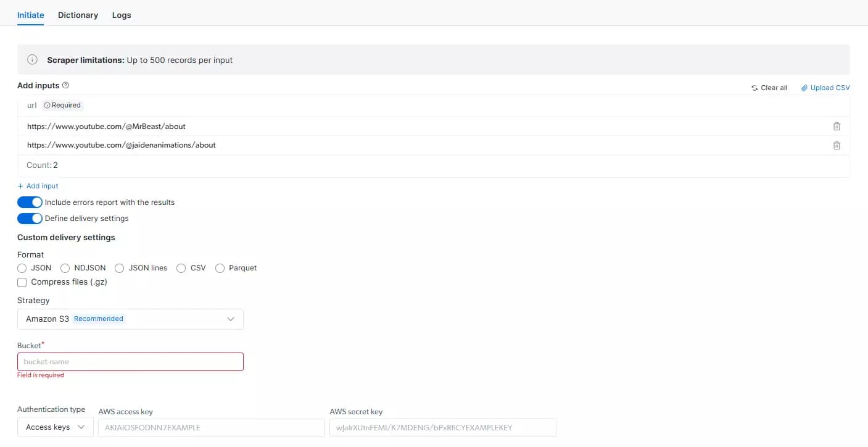Select the CSV format radio button
868x447 pixels.
[x=181, y=267]
